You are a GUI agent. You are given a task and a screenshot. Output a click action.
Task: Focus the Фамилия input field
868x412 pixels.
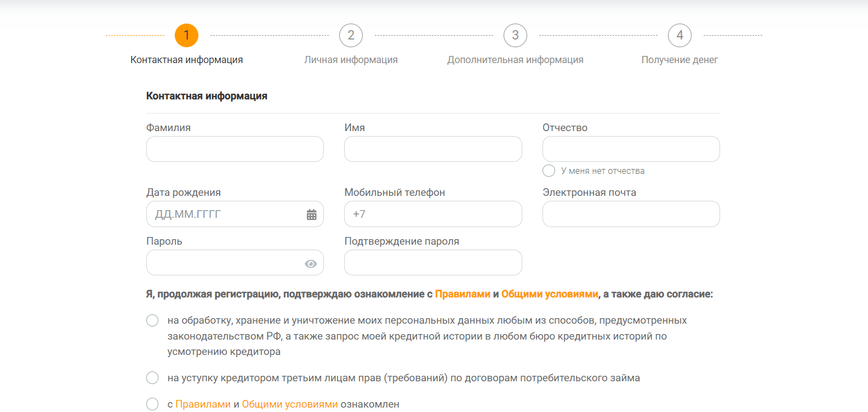coord(235,149)
